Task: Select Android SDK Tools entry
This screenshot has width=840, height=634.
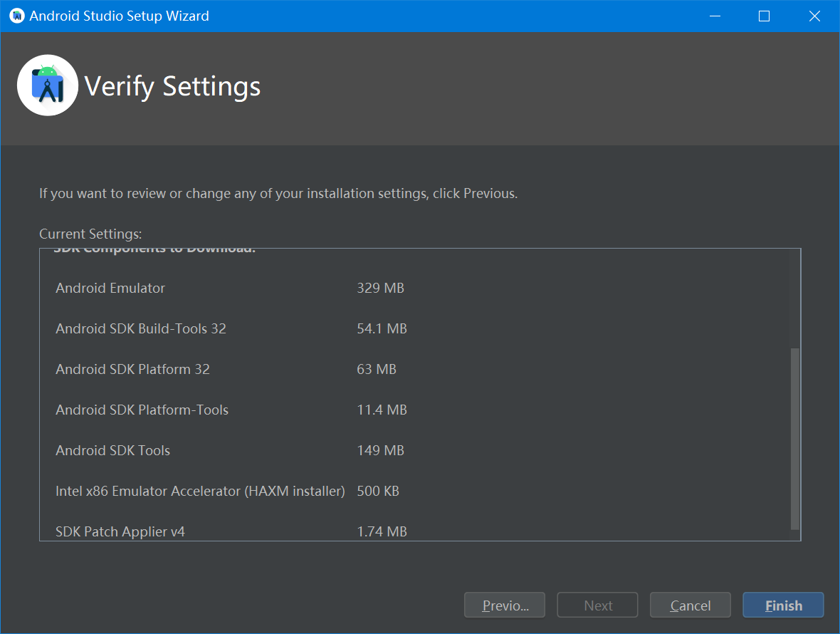Action: coord(113,451)
